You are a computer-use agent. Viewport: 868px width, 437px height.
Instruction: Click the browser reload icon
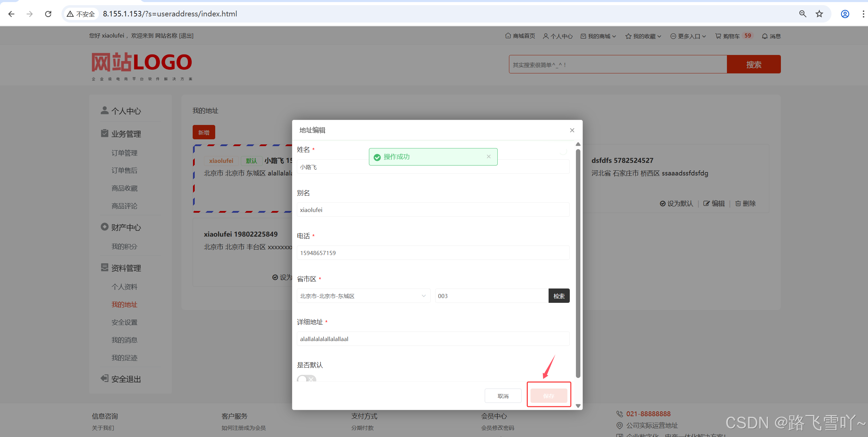tap(48, 14)
